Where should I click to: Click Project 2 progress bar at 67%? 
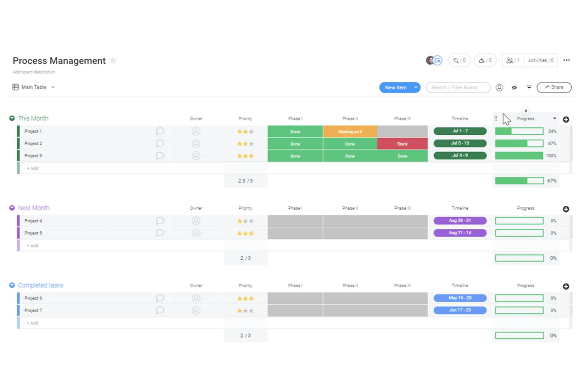(519, 143)
